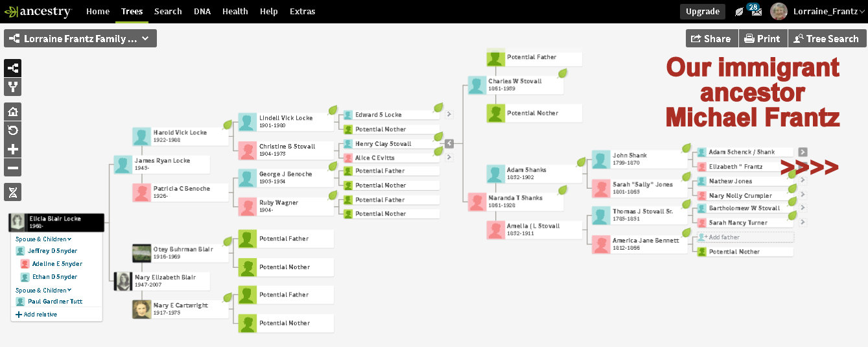Image resolution: width=868 pixels, height=347 pixels.
Task: Zoom out with the minus icon
Action: click(x=13, y=168)
